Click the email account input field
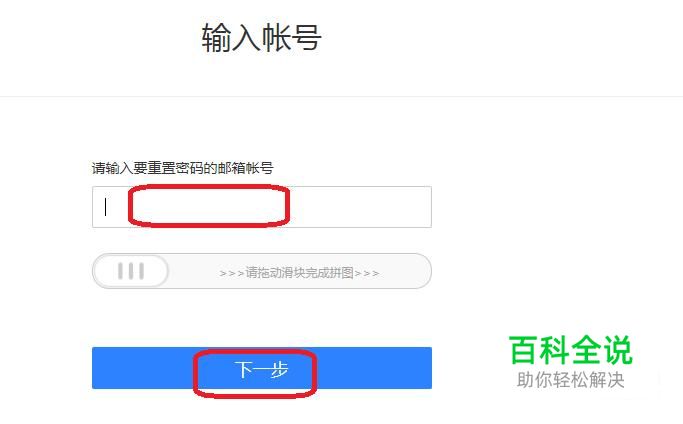The image size is (683, 424). click(x=262, y=207)
